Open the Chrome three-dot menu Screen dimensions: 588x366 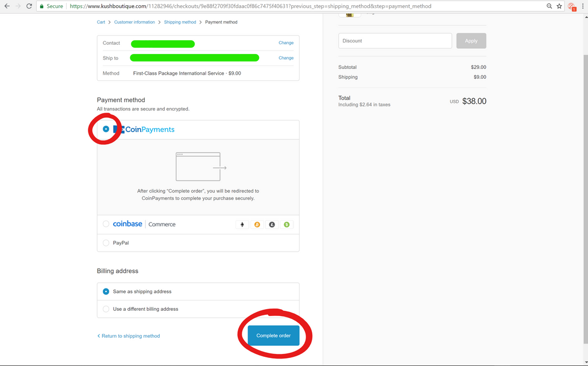(582, 6)
